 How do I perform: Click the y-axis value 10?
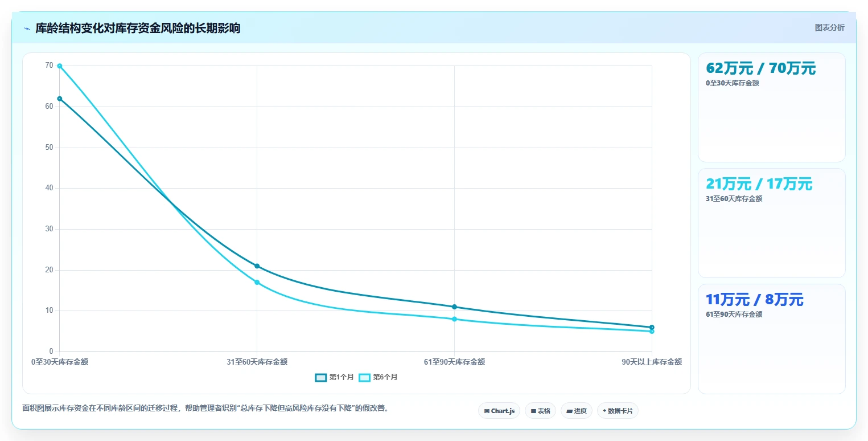49,311
